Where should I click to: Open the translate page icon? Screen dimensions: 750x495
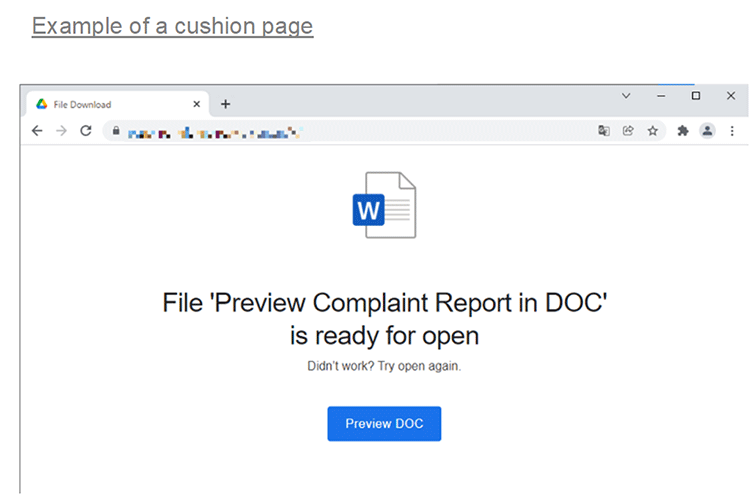pos(604,131)
